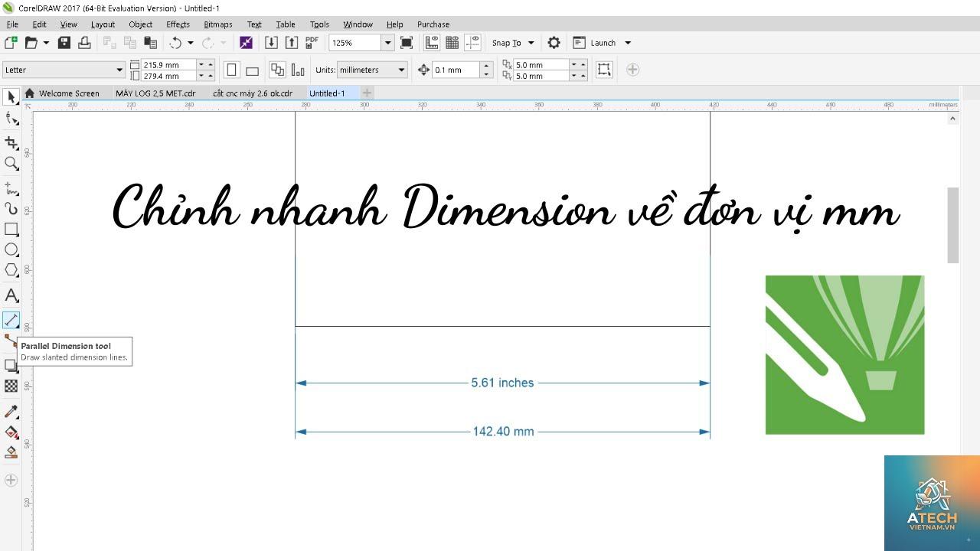The height and width of the screenshot is (551, 980).
Task: Expand the Undo history arrow
Action: pyautogui.click(x=191, y=43)
